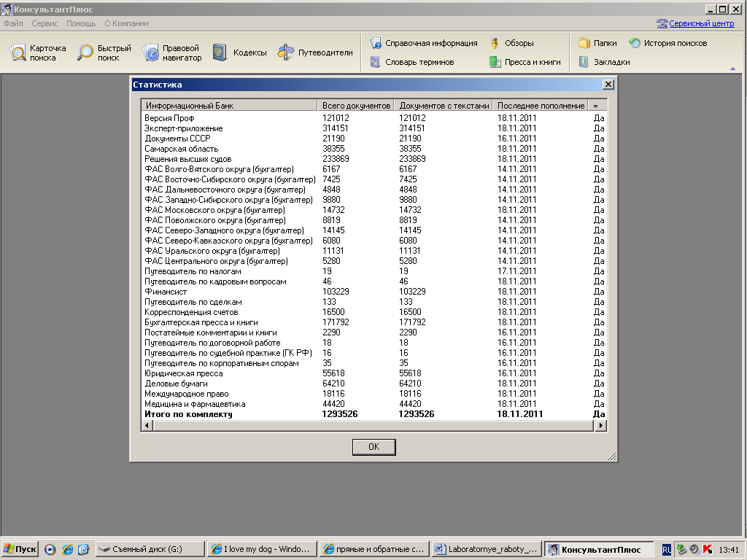Launch Windows Media Player quick launch icon
Screen dimensions: 747x560
click(x=50, y=549)
